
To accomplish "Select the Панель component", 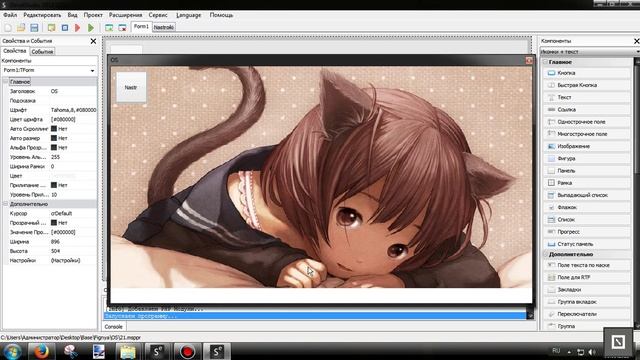I will coord(587,171).
